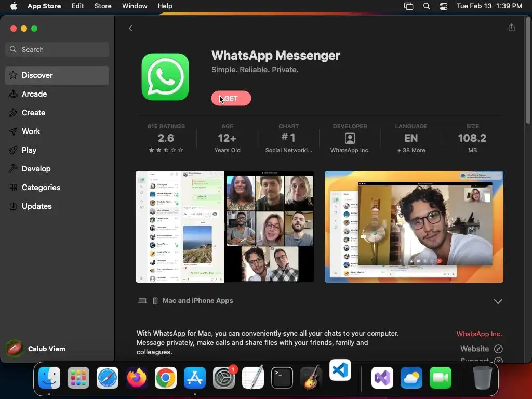This screenshot has height=399, width=532.
Task: Click the vertical scrollbar of the page
Action: [x=528, y=70]
